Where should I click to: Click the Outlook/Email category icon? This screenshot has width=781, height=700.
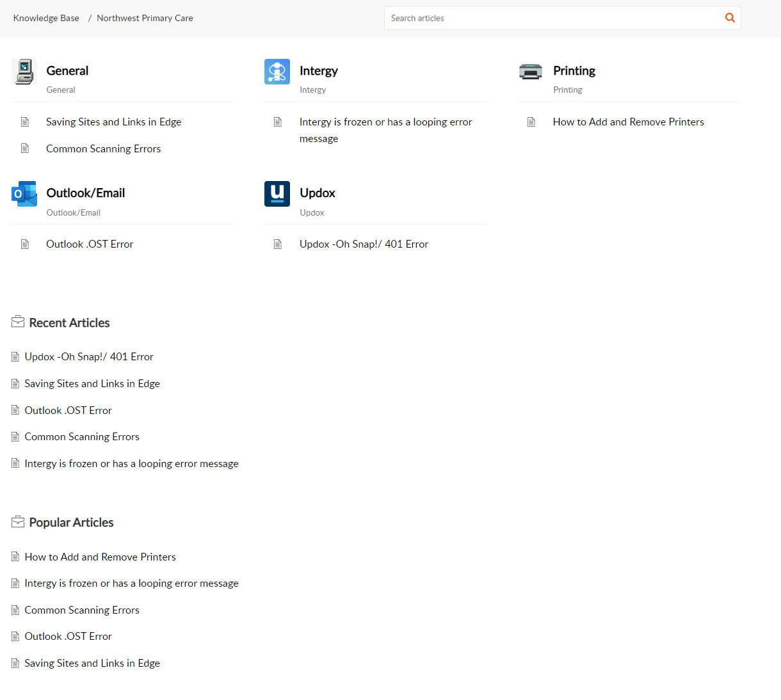click(24, 194)
